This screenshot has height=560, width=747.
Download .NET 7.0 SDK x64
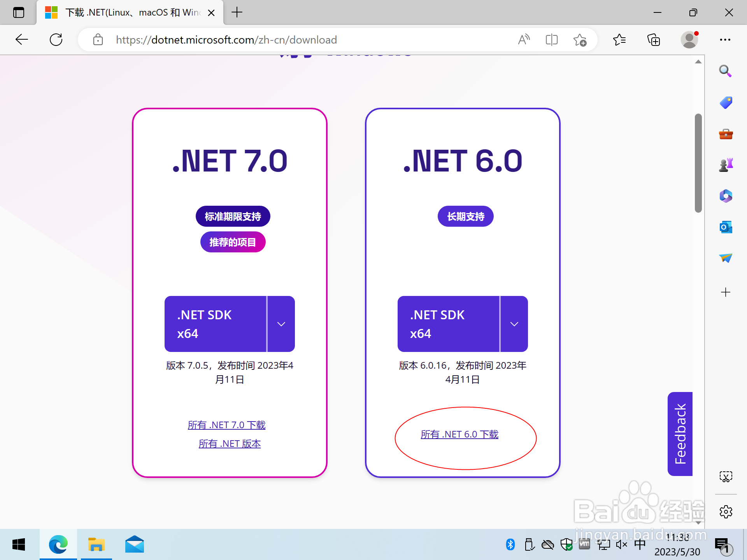click(216, 324)
